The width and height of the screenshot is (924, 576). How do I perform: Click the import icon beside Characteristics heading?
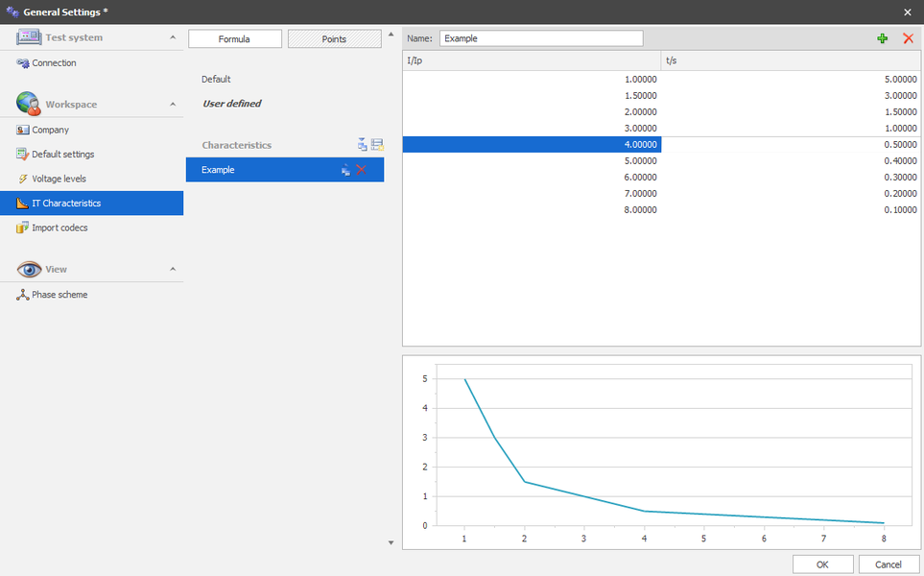point(362,144)
